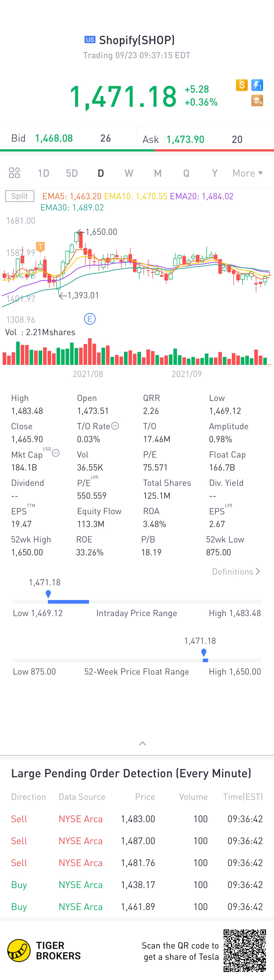The image size is (274, 980).
Task: Open Mkt Cap currency options icon
Action: pyautogui.click(x=56, y=453)
